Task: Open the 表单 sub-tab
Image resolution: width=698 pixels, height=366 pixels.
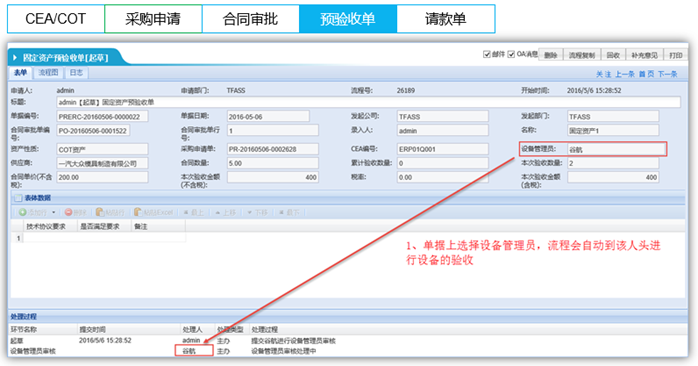Action: pyautogui.click(x=20, y=73)
